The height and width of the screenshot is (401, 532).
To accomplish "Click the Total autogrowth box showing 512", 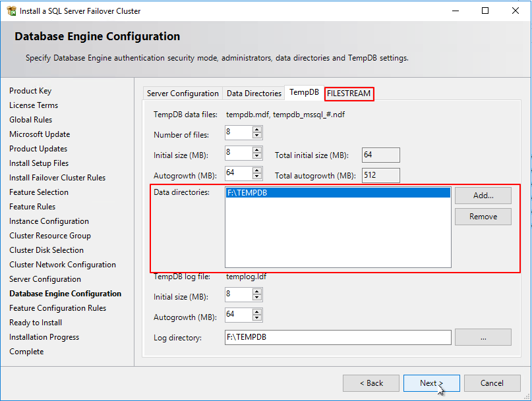I will click(x=380, y=175).
